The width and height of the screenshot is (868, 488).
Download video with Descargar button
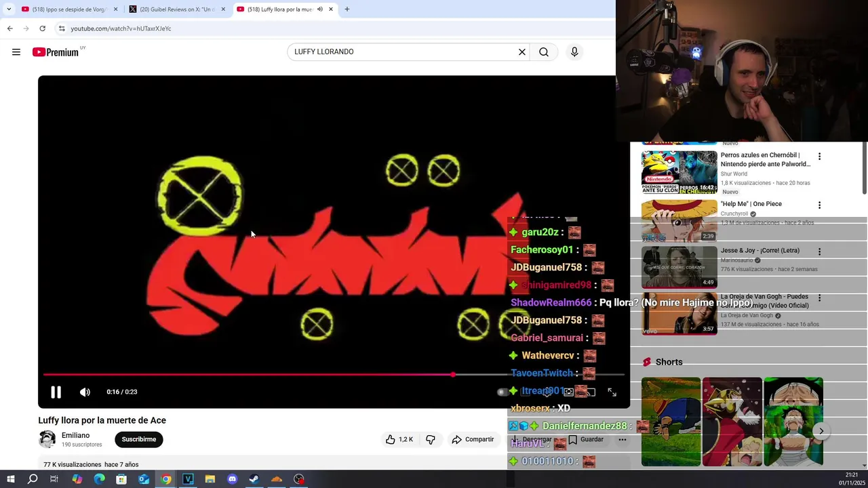532,439
